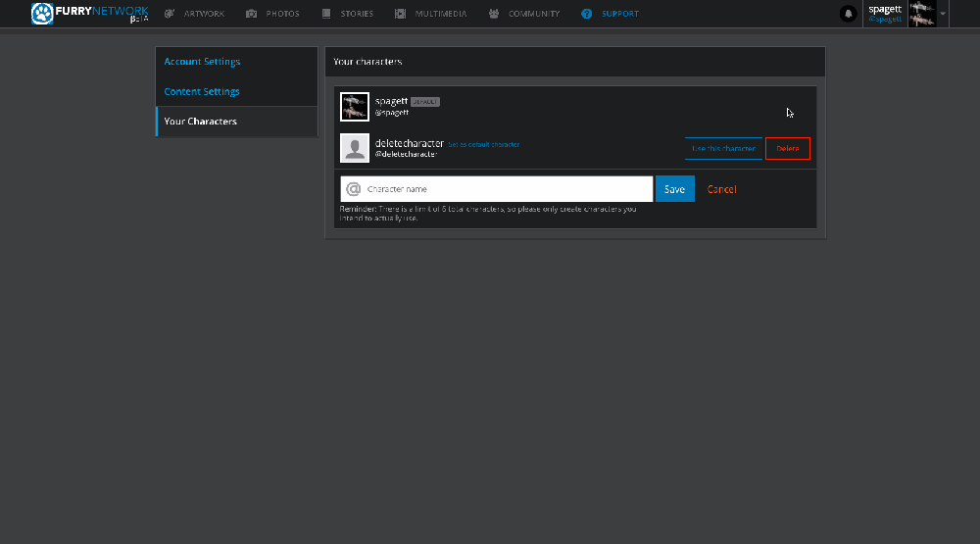
Task: Click the Furry Network paw logo
Action: (x=42, y=14)
